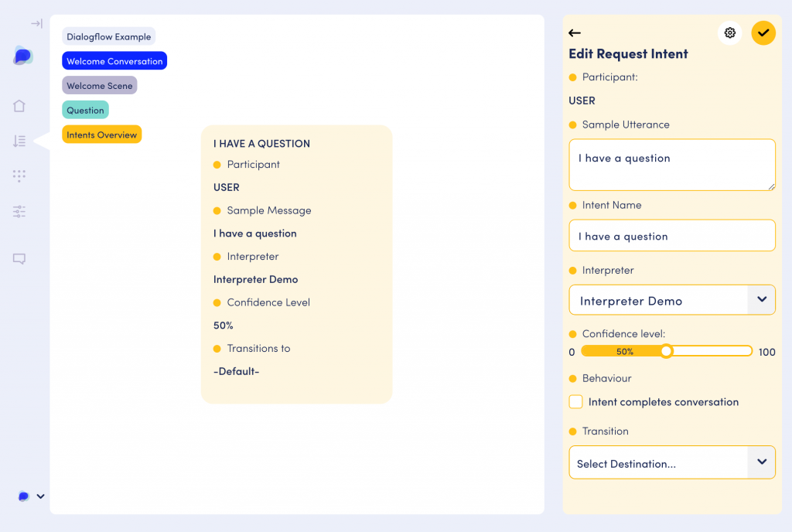
Task: Click the sample message text in card
Action: point(255,234)
